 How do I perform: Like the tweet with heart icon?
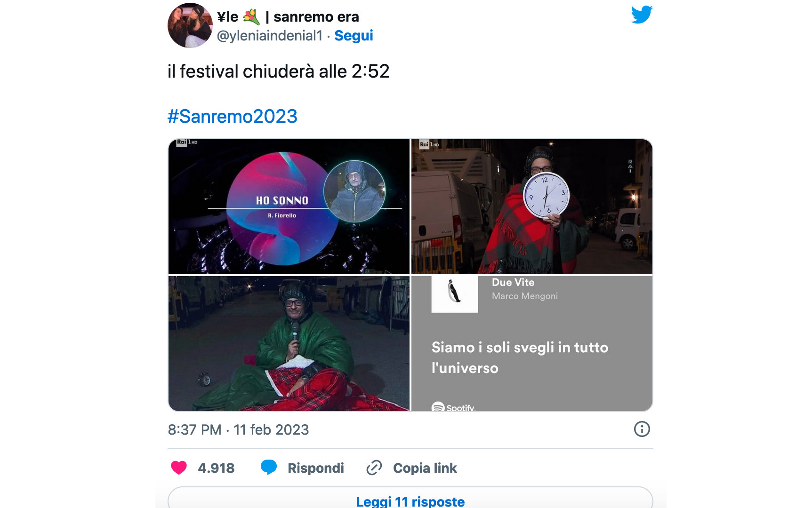click(179, 468)
